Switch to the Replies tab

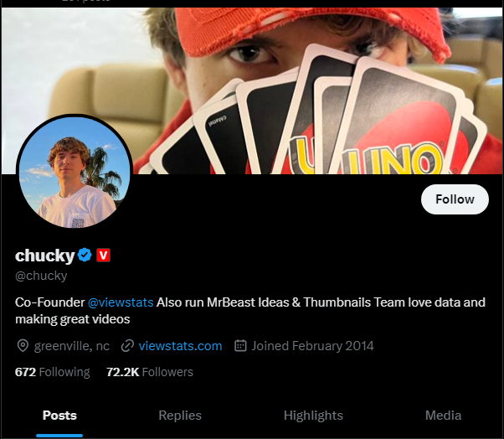[180, 416]
